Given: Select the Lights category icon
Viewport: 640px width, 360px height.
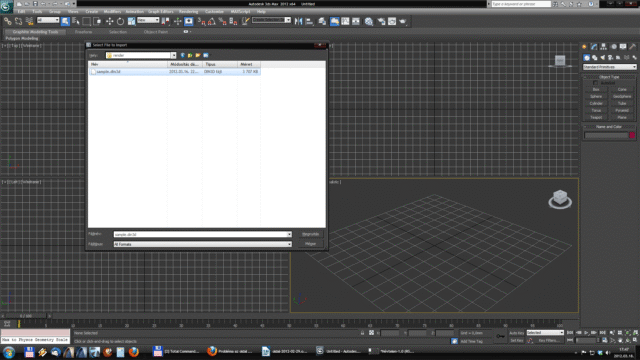Looking at the screenshot, I should [x=602, y=58].
